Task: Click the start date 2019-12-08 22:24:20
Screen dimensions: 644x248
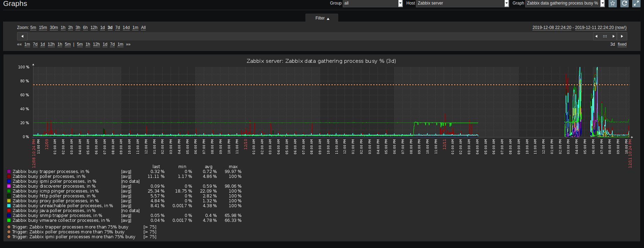Action: (x=552, y=28)
